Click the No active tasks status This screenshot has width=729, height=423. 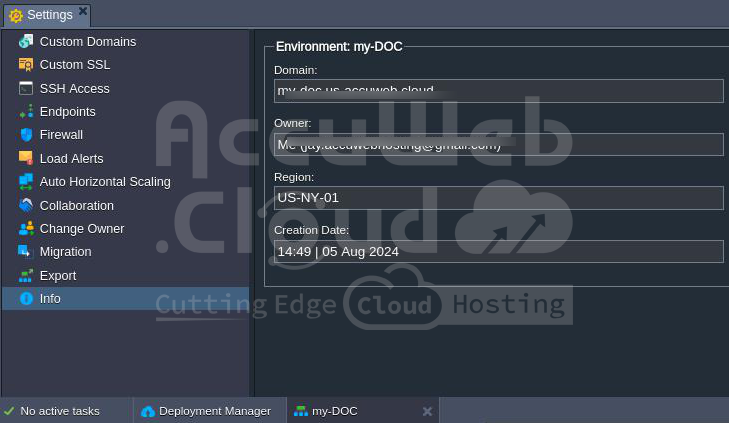60,411
